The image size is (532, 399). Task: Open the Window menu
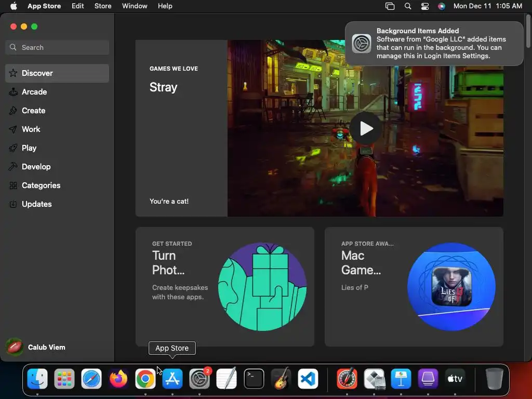135,6
